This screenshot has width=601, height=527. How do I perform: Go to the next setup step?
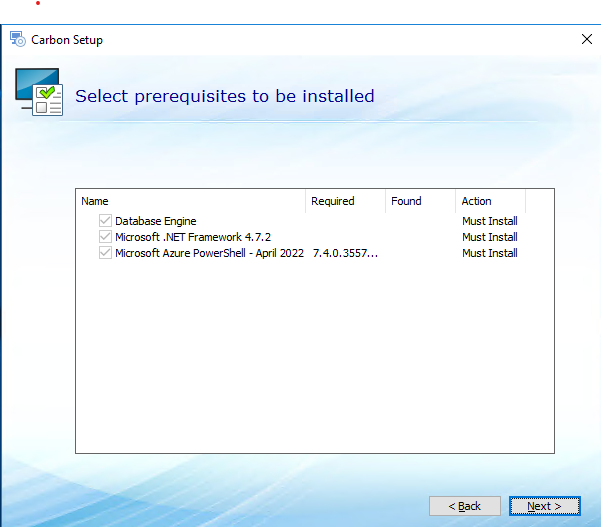click(545, 506)
